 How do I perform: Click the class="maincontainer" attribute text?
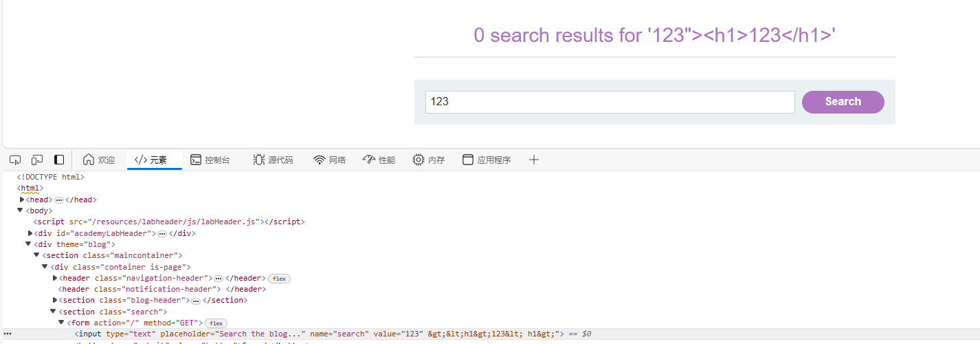tap(129, 255)
